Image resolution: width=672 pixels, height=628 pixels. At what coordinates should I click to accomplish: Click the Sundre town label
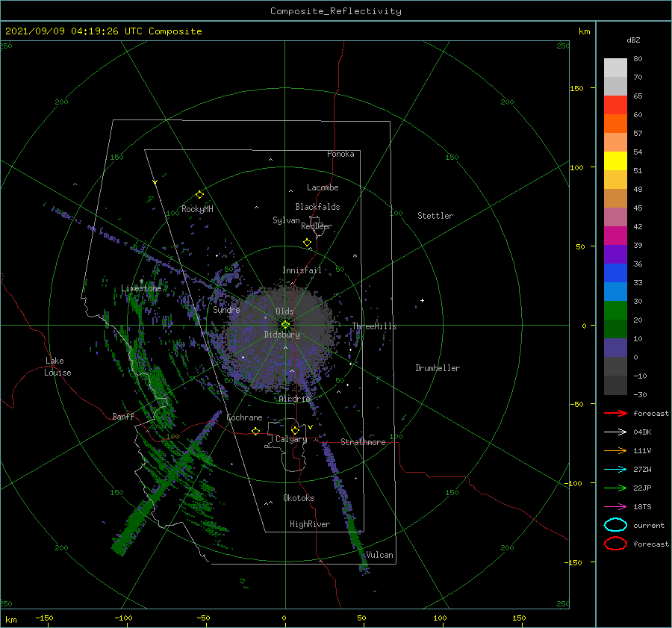(226, 309)
